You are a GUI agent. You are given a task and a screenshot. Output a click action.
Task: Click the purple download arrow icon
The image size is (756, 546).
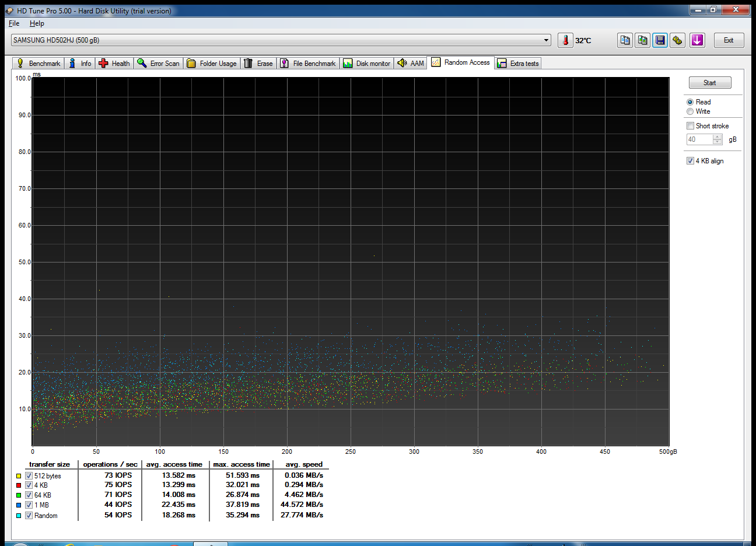point(697,40)
